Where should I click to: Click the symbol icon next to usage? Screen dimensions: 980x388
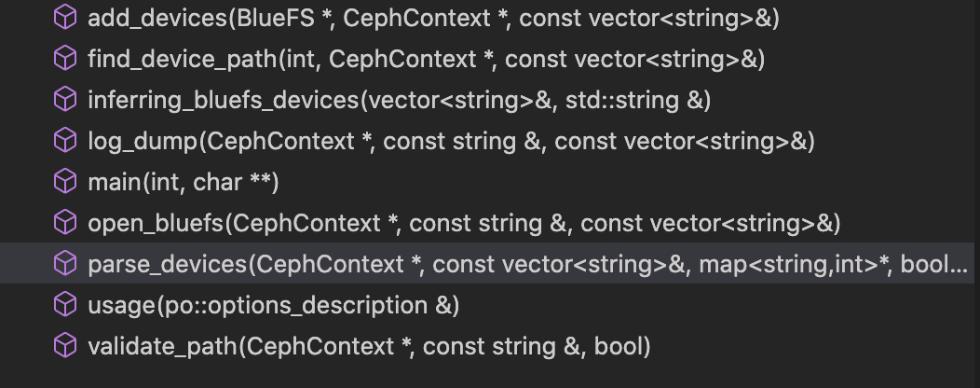click(x=64, y=305)
